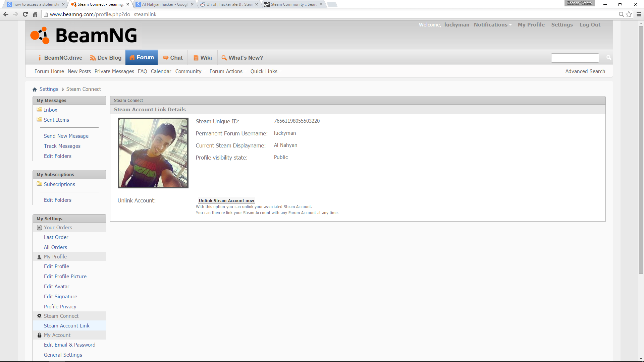Open Advanced Search link

tap(585, 71)
